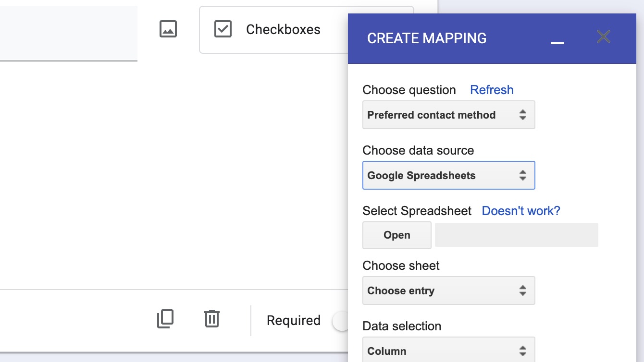Click the question title text field
The image size is (644, 362).
68,34
